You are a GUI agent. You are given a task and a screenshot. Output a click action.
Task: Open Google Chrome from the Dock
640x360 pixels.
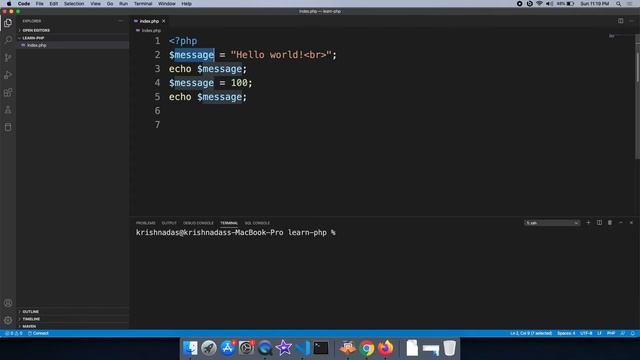click(367, 348)
